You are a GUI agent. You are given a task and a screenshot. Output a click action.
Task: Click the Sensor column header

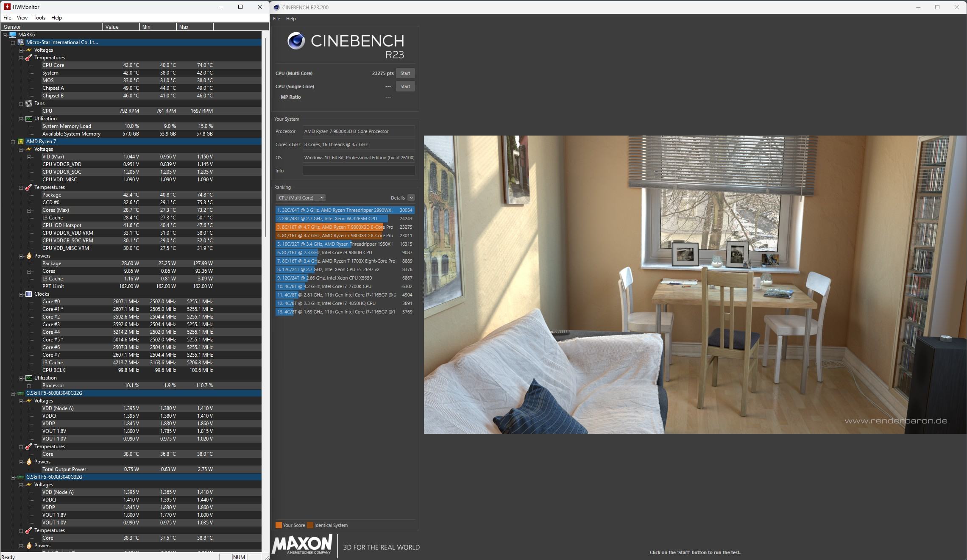point(51,27)
